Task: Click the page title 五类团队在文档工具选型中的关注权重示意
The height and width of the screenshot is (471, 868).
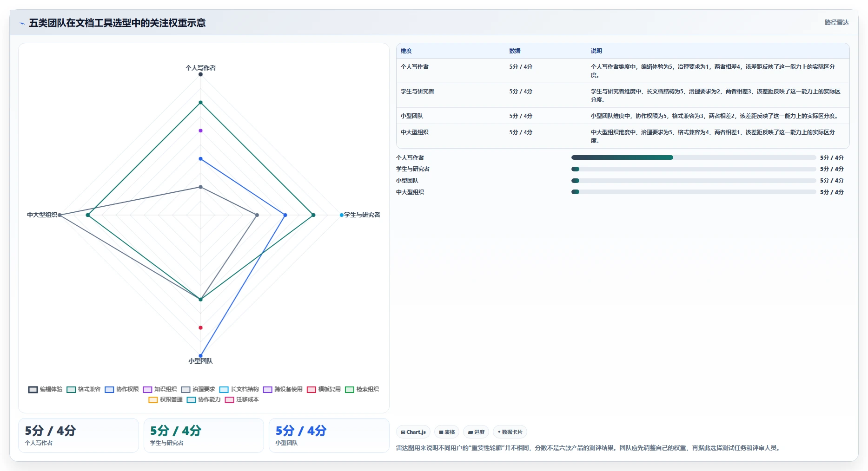Action: [x=117, y=23]
